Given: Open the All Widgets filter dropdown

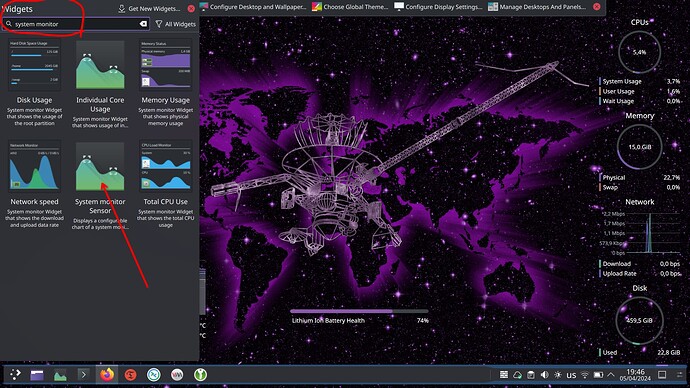Looking at the screenshot, I should tap(176, 24).
